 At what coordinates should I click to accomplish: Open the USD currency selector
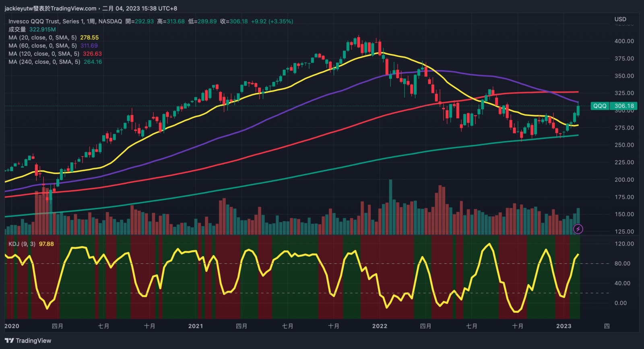pos(620,19)
